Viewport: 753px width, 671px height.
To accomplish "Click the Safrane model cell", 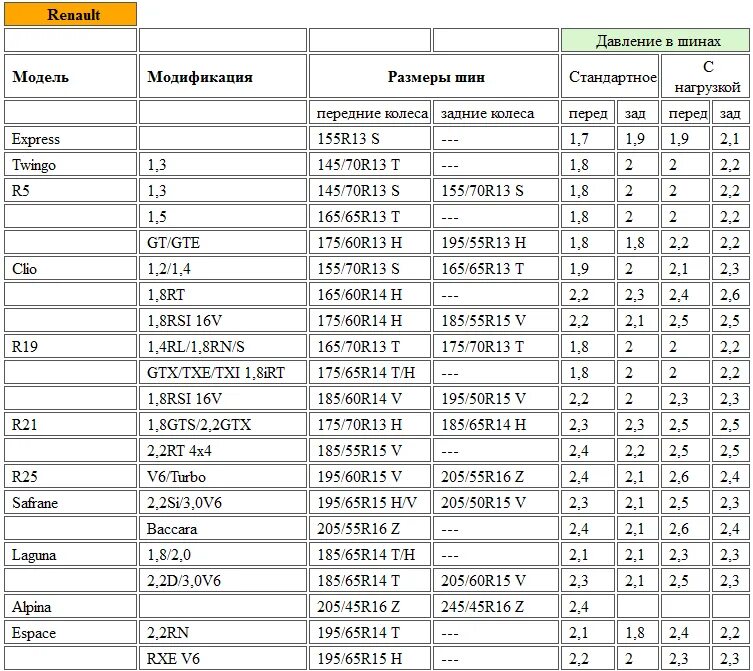I will tap(71, 502).
